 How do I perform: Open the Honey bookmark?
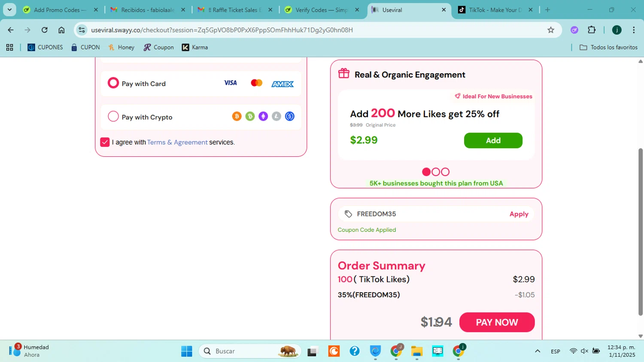(x=121, y=47)
